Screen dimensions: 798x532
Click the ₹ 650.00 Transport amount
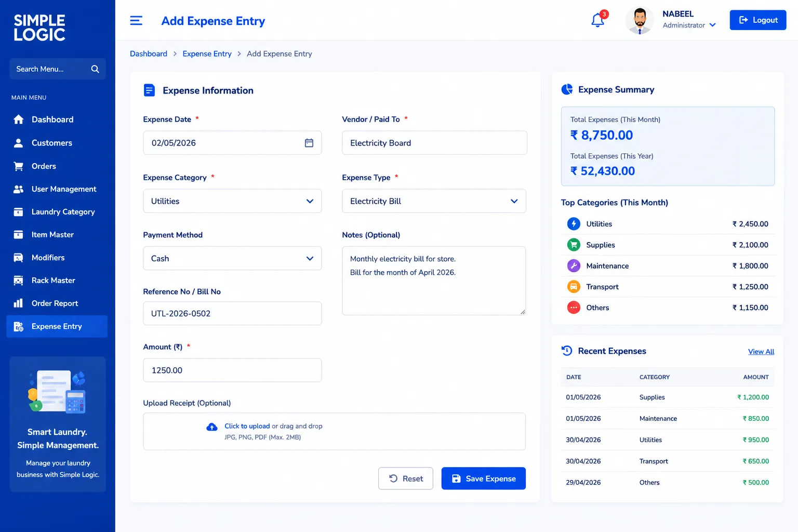pos(756,461)
